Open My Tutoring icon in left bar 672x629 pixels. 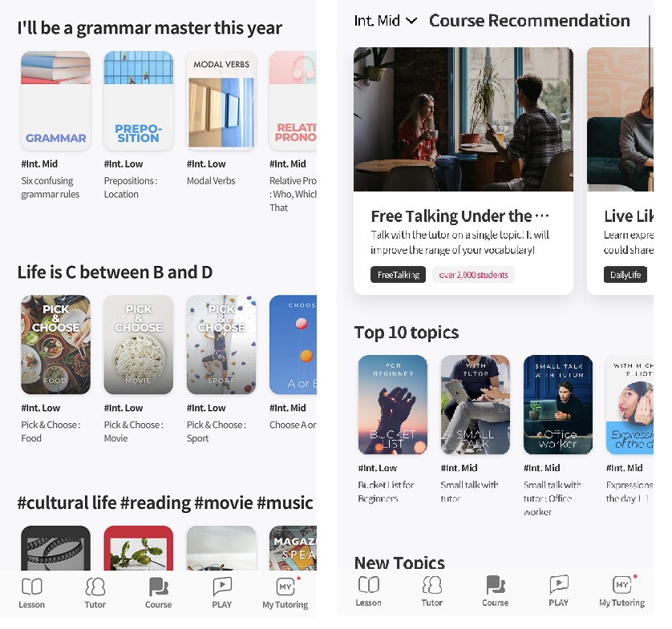(285, 593)
